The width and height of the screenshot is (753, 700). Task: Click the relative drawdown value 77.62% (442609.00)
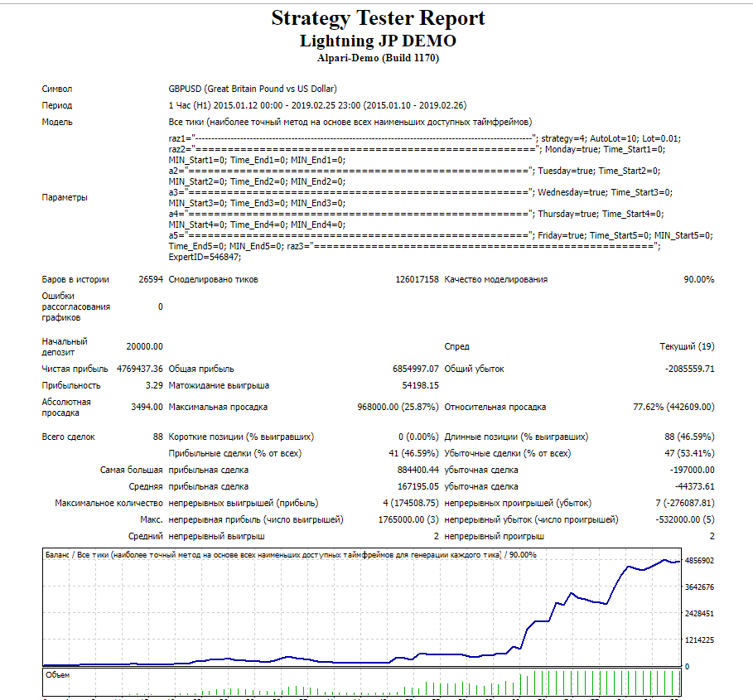coord(673,407)
